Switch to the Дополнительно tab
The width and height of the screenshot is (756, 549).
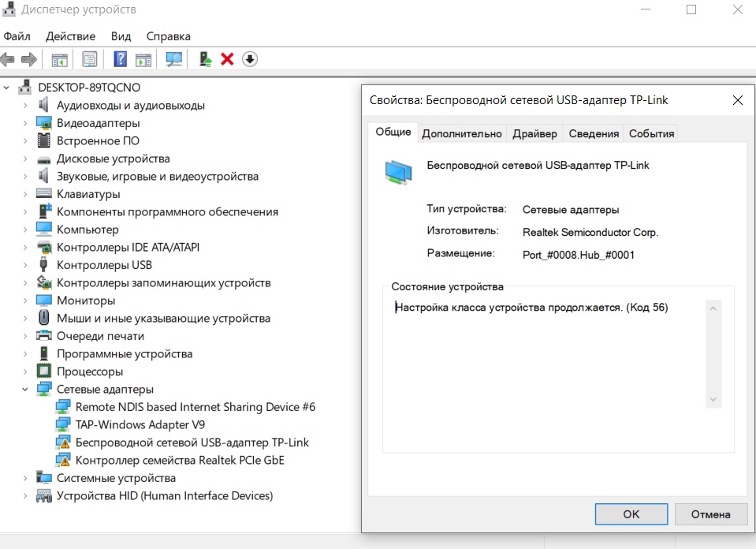pos(462,133)
